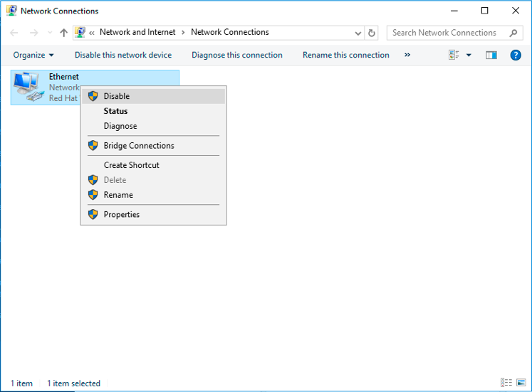Select Properties in the context menu
Screen dimensions: 532x392
[x=122, y=214]
